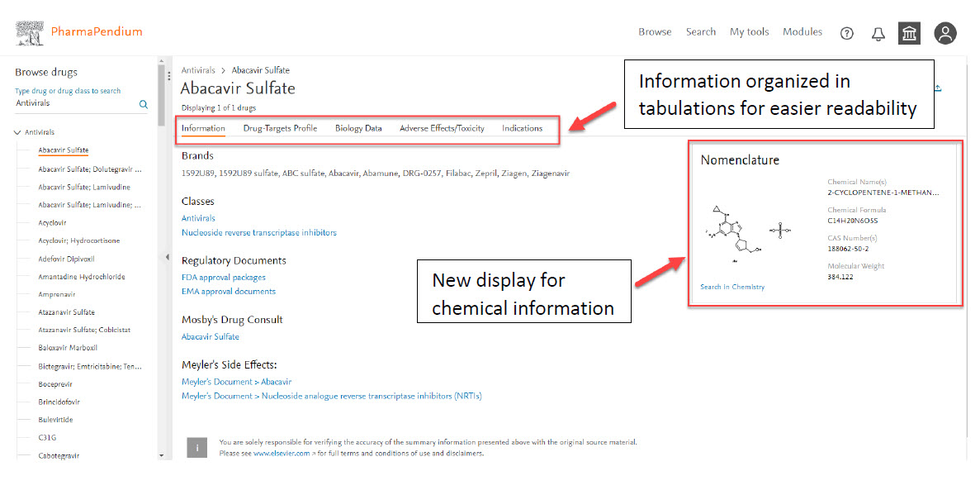Click the Search in Chemistry link
The height and width of the screenshot is (490, 980).
click(732, 287)
